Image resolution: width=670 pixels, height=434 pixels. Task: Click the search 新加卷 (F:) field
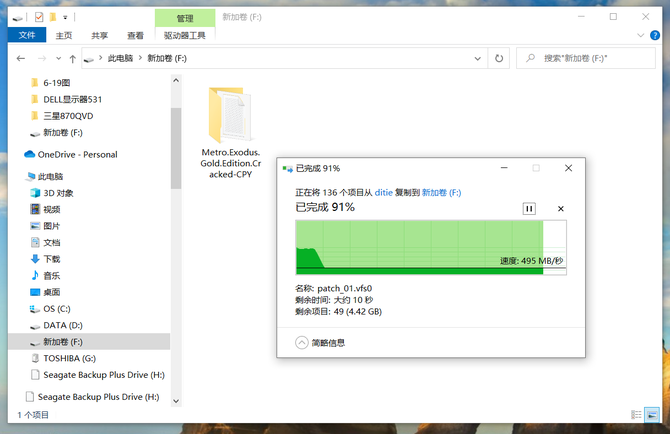tap(585, 58)
